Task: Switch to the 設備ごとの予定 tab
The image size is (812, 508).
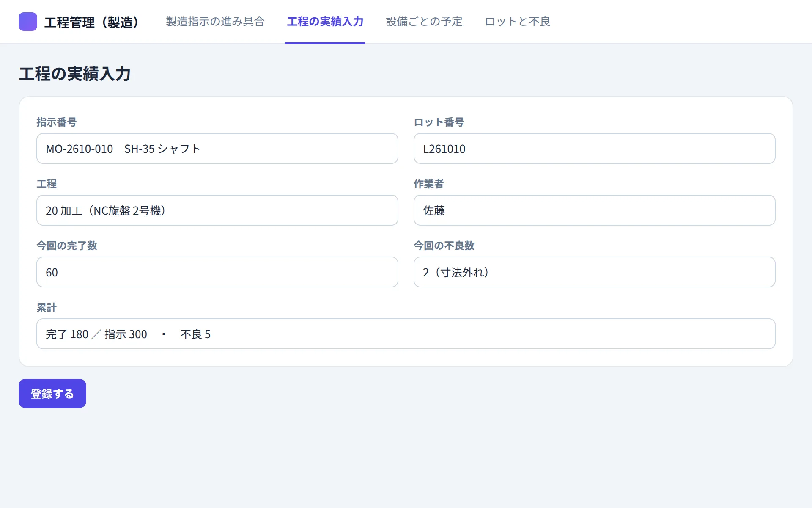Action: [424, 22]
